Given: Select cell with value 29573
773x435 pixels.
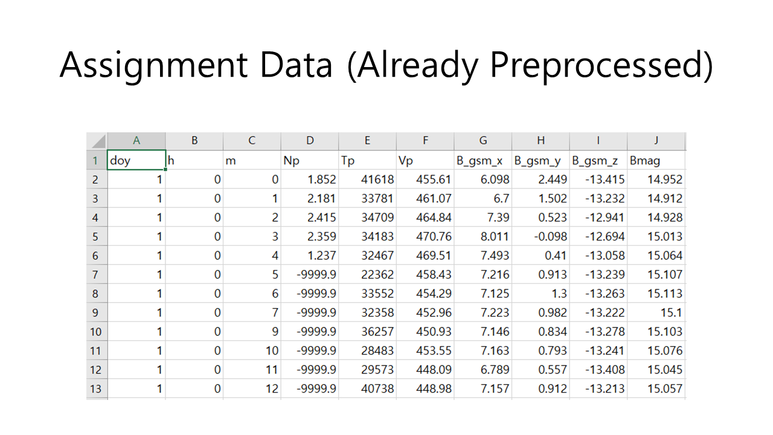Looking at the screenshot, I should [x=367, y=370].
